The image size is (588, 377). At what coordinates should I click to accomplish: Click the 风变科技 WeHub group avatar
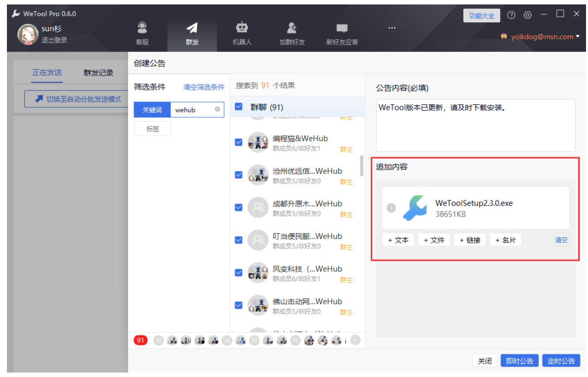[x=258, y=273]
